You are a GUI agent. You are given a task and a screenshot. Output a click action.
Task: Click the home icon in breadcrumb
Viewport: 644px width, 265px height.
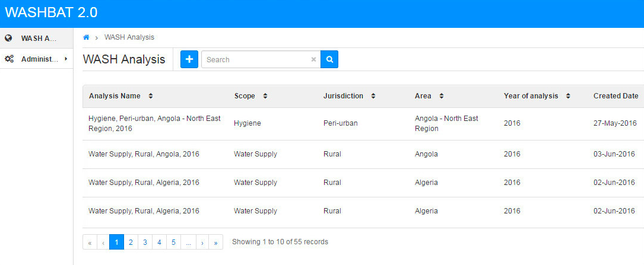coord(86,37)
